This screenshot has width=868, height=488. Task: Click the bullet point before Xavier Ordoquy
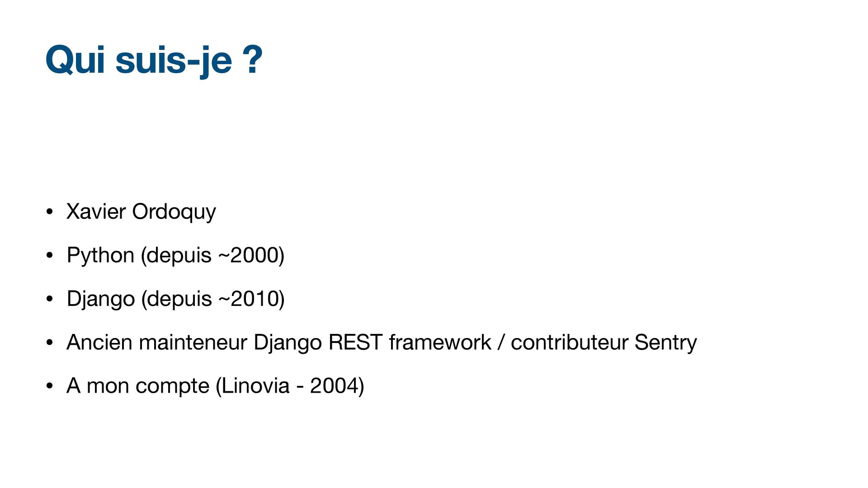pos(50,212)
